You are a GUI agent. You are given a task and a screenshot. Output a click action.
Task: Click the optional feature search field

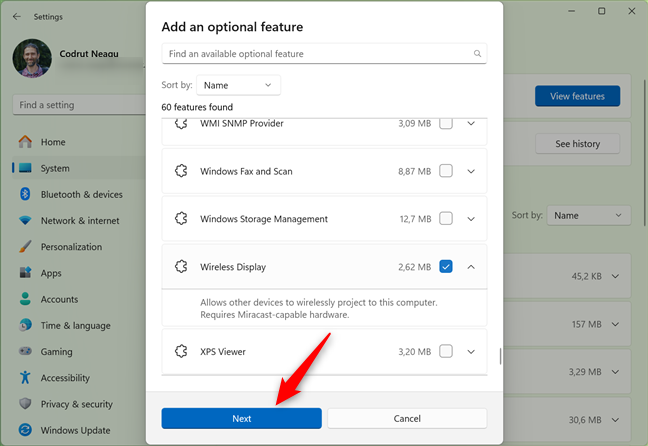click(324, 53)
